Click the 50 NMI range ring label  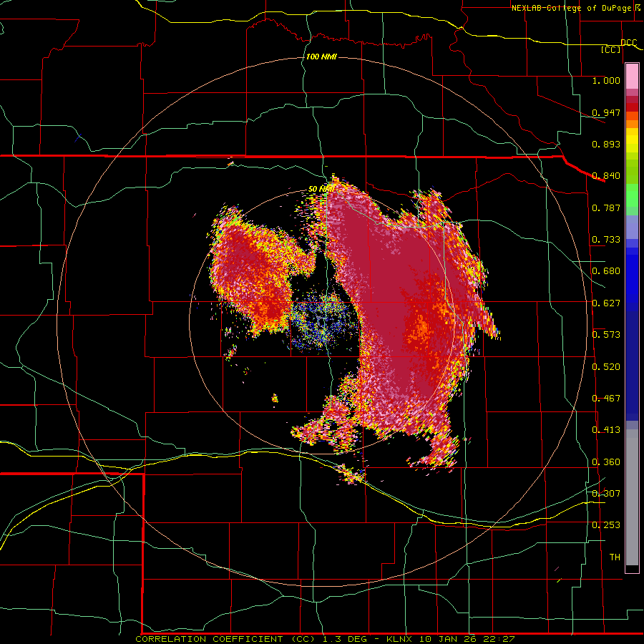321,189
